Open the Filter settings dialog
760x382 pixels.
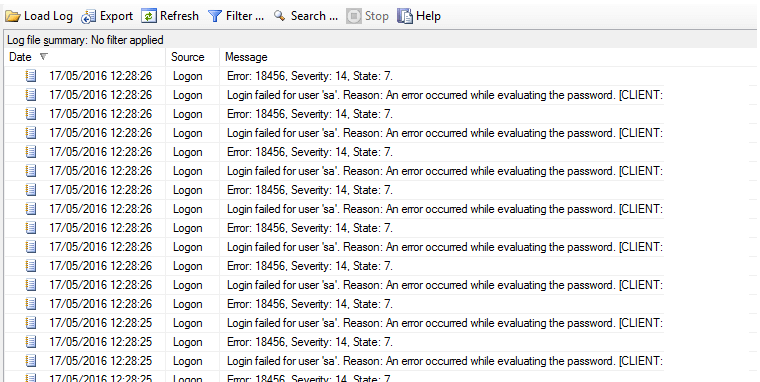[236, 16]
